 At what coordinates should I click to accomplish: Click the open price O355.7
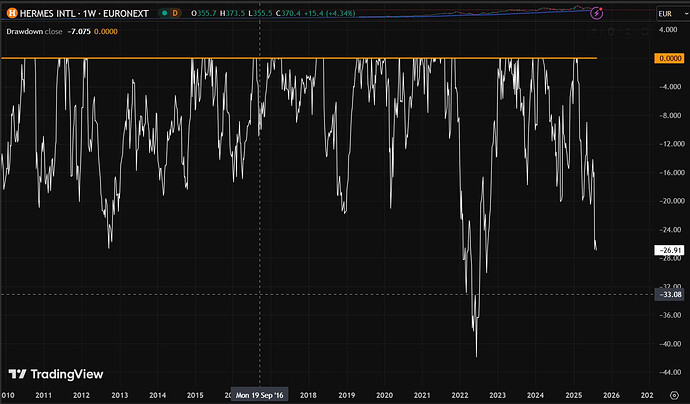(x=204, y=13)
